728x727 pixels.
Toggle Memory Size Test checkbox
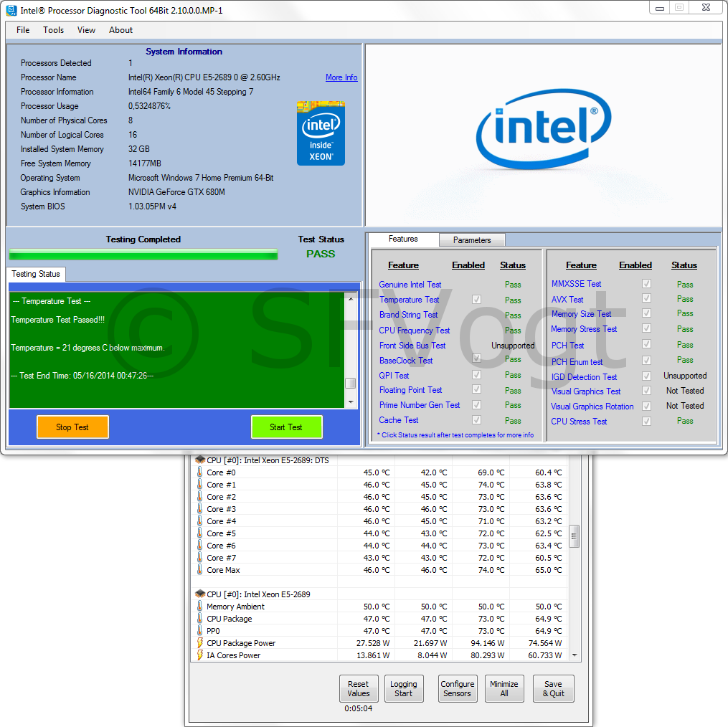click(x=646, y=313)
